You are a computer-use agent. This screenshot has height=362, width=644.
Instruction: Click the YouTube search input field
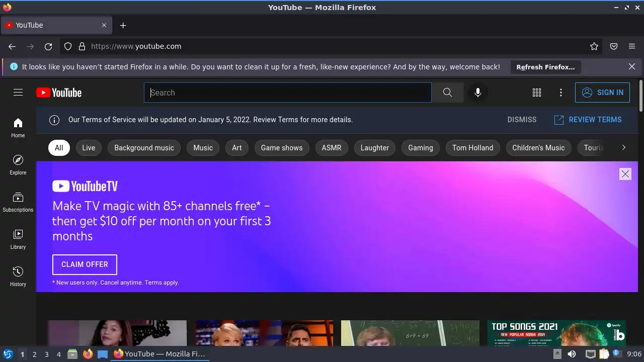point(288,93)
